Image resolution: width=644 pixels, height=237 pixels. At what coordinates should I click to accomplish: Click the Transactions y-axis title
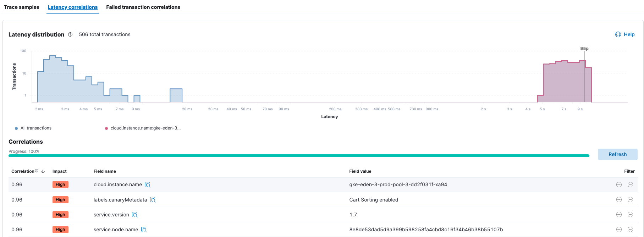click(x=14, y=77)
